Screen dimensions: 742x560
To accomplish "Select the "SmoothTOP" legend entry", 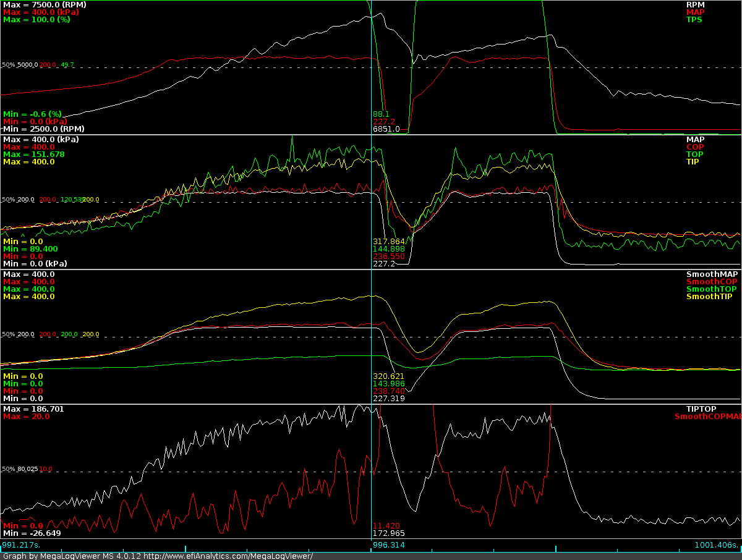I will (711, 289).
